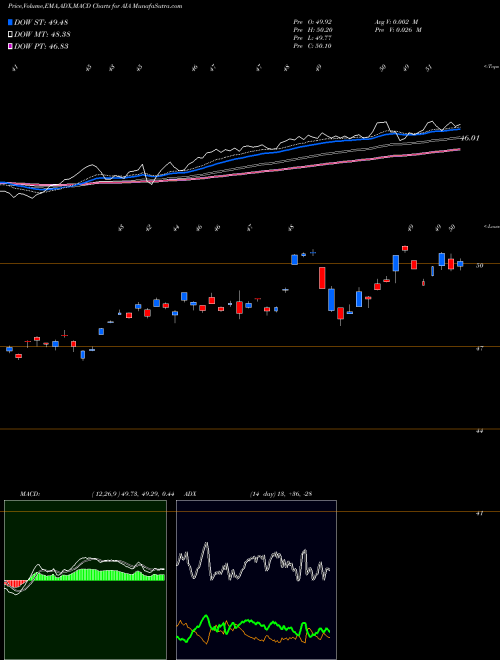The image size is (500, 660).
Task: Click the last blue candlestick on the right
Action: pyautogui.click(x=460, y=264)
